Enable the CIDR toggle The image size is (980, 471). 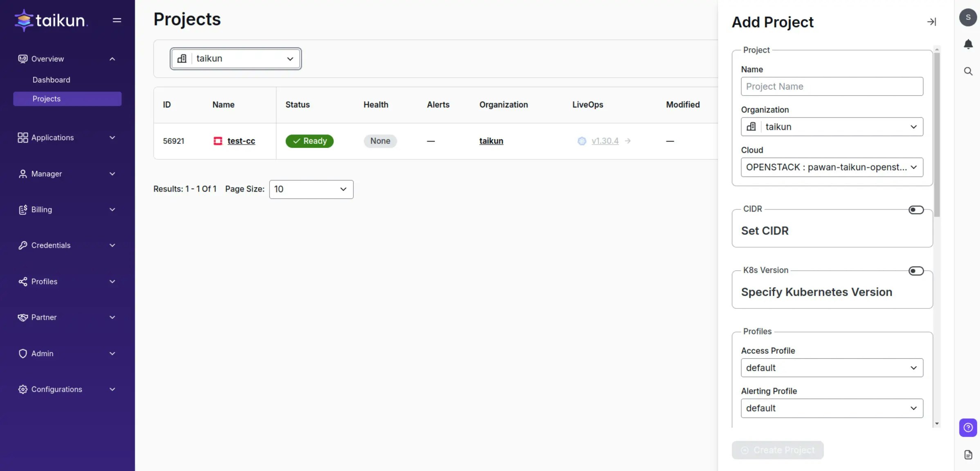(x=916, y=210)
